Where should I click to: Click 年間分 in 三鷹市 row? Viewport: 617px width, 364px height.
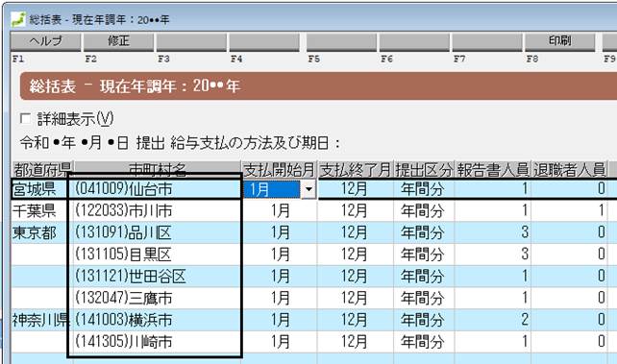(x=424, y=298)
